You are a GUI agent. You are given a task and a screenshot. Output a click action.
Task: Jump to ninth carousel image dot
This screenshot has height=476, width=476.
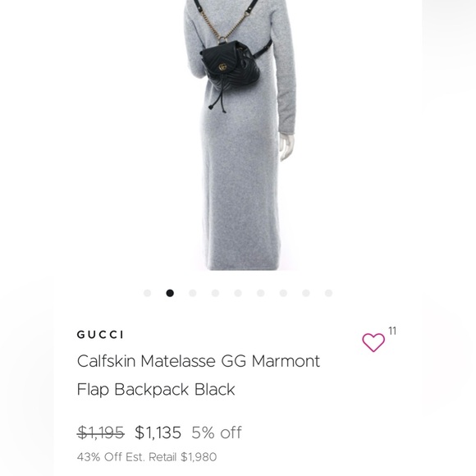[x=328, y=293]
